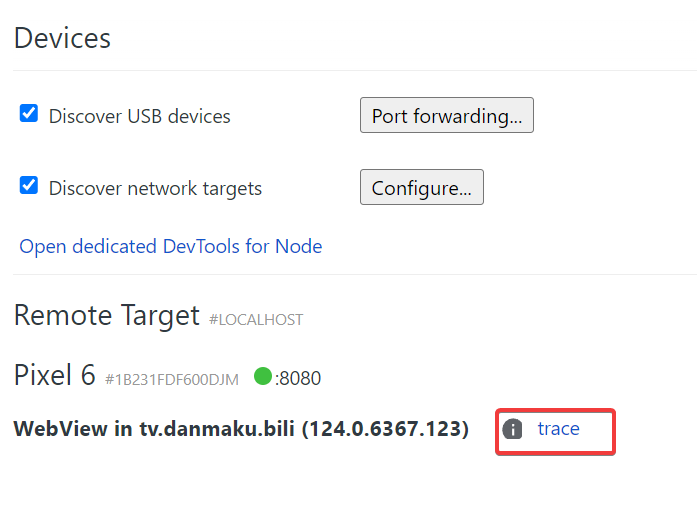The width and height of the screenshot is (697, 509).
Task: Open dedicated DevTools for Node
Action: [171, 246]
